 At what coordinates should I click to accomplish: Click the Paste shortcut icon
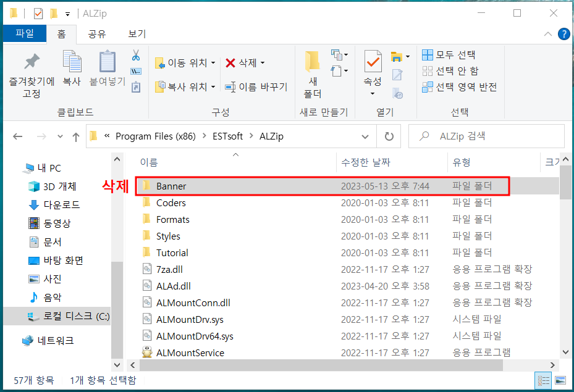click(136, 87)
